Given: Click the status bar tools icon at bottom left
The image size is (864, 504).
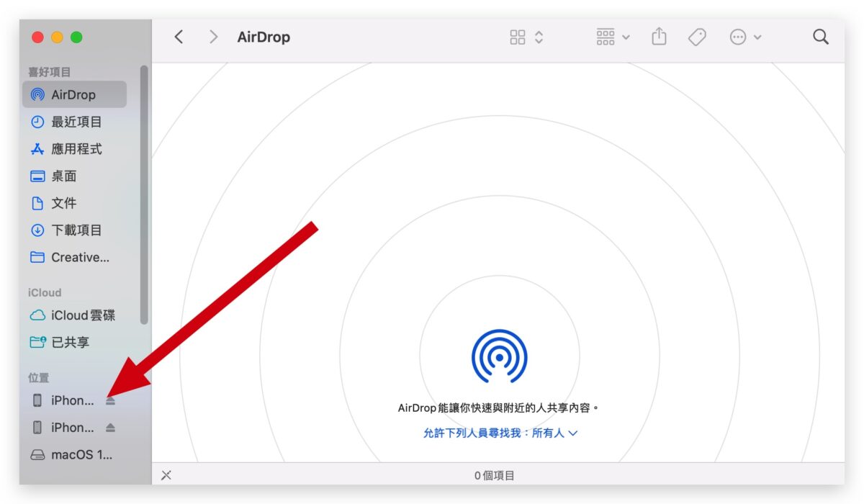Looking at the screenshot, I should pyautogui.click(x=166, y=475).
